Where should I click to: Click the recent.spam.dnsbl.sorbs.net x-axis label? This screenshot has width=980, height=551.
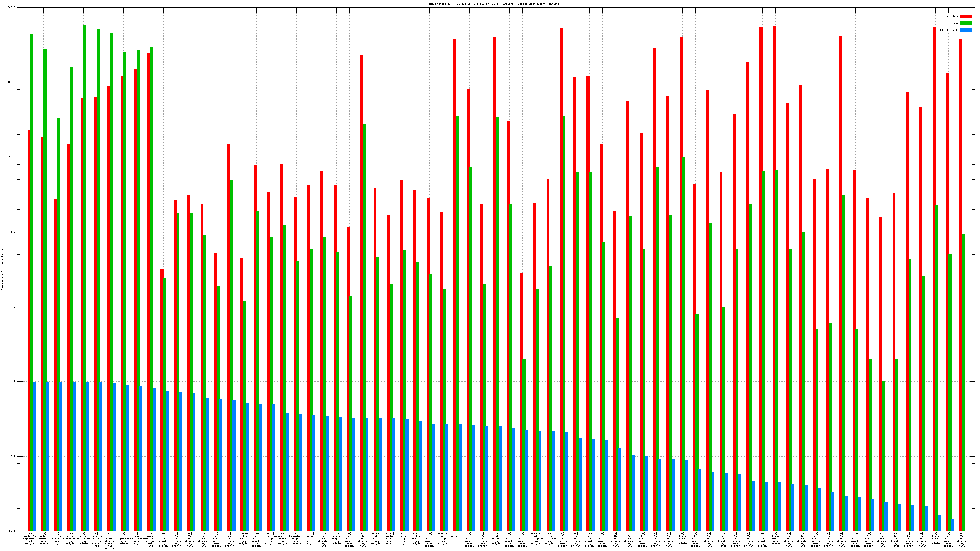click(97, 541)
